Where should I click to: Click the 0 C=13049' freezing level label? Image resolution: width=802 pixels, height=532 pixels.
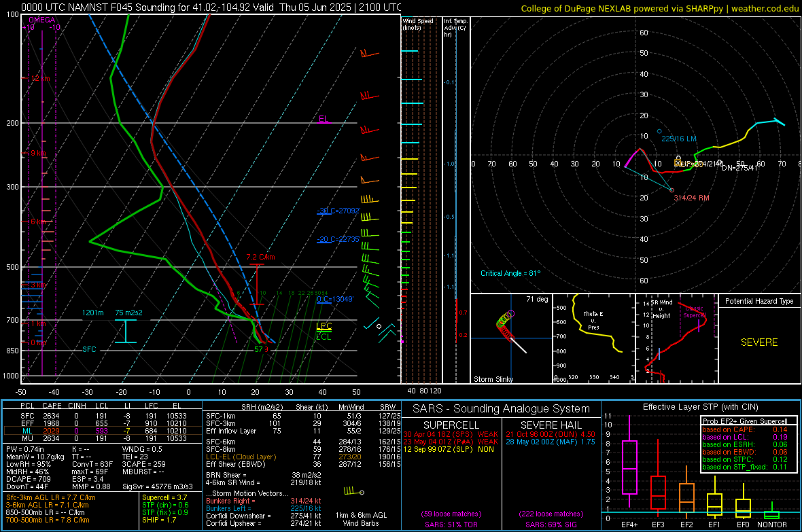334,299
